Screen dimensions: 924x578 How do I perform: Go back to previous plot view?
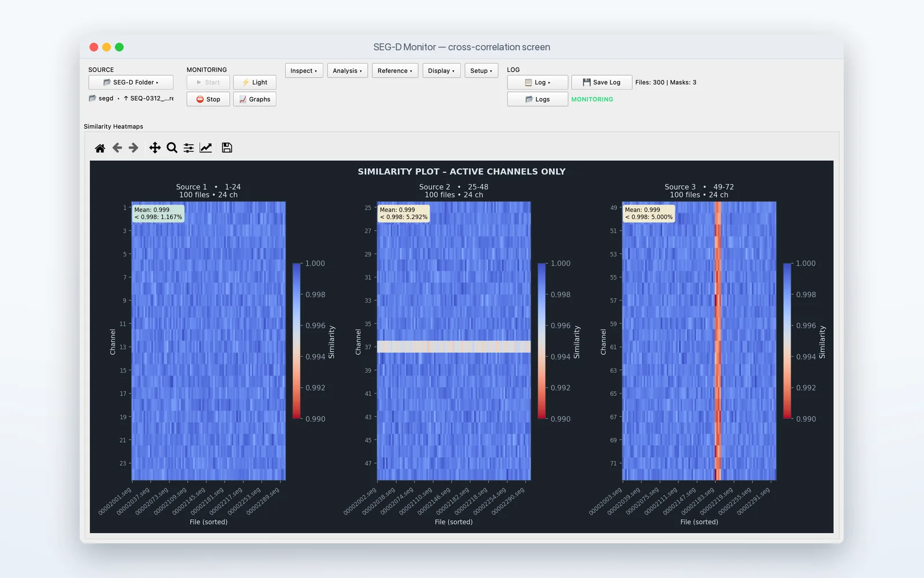tap(117, 148)
